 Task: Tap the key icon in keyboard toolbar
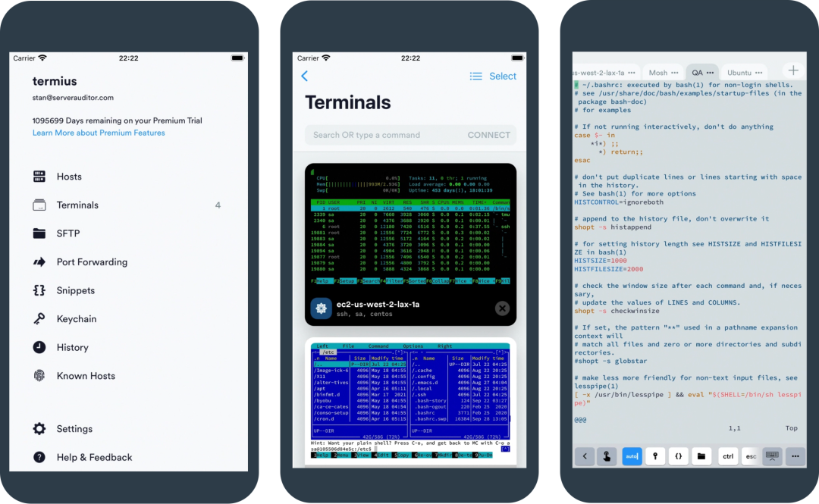coord(654,456)
